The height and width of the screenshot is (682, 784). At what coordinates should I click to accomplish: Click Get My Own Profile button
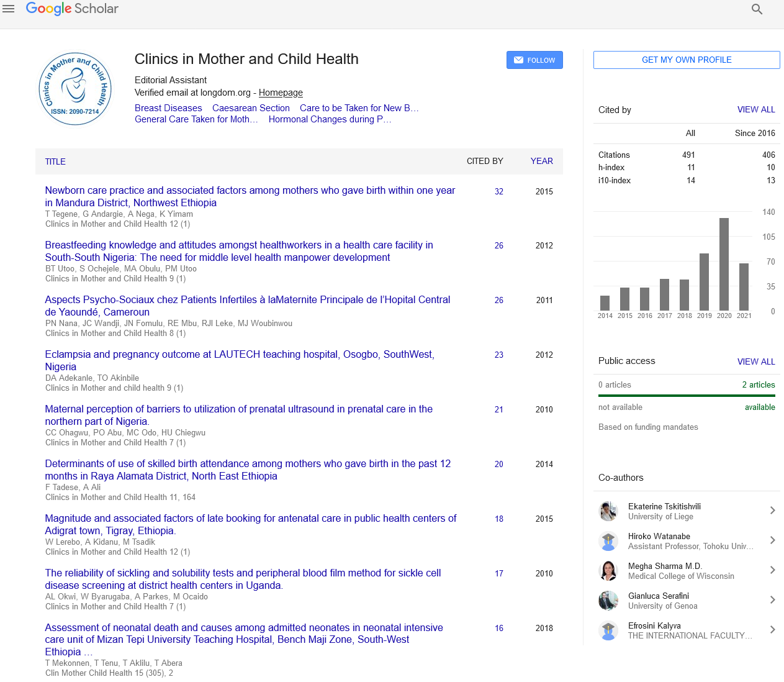[687, 60]
